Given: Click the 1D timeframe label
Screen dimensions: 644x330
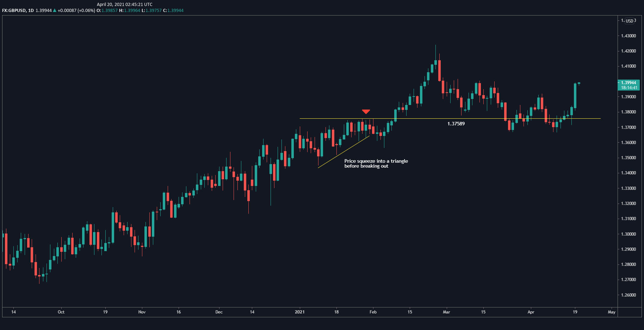Looking at the screenshot, I should 32,11.
